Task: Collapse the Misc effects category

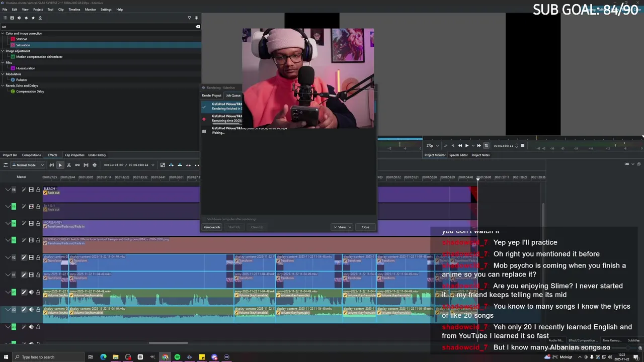Action: pyautogui.click(x=3, y=62)
